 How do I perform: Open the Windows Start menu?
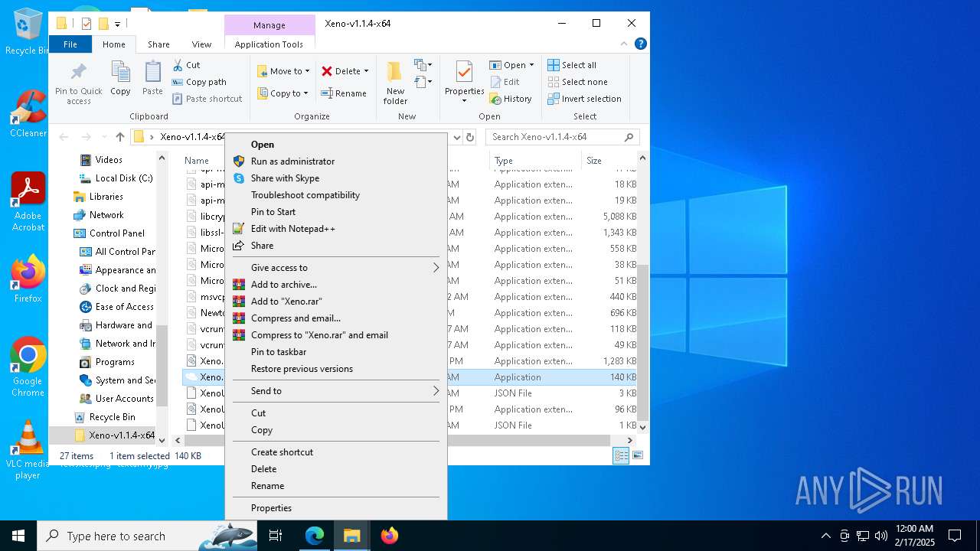[x=18, y=536]
